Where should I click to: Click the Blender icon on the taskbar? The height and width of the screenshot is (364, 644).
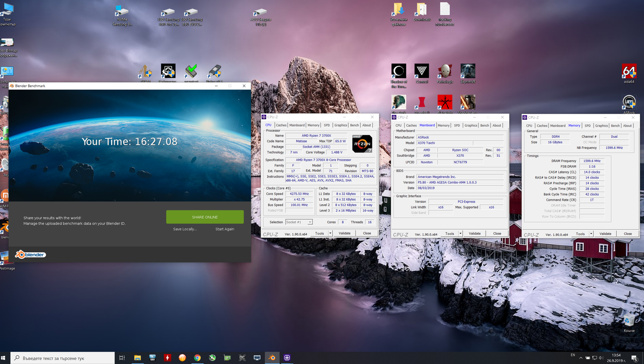tap(272, 357)
